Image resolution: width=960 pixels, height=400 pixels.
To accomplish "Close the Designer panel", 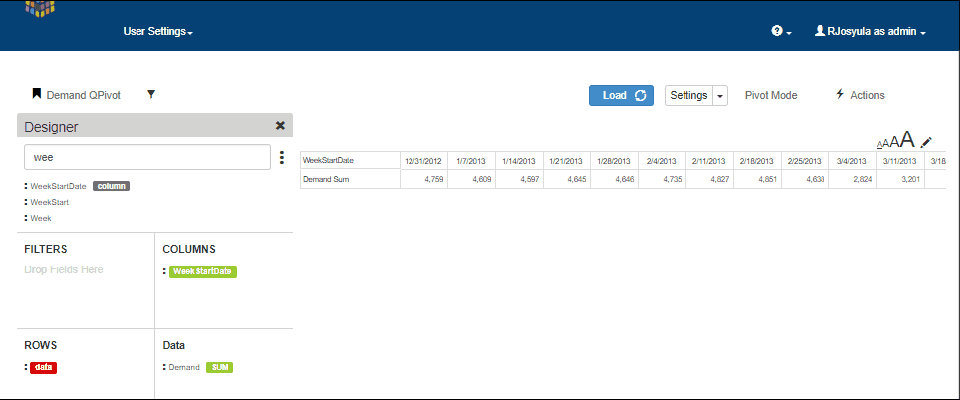I will (x=280, y=125).
